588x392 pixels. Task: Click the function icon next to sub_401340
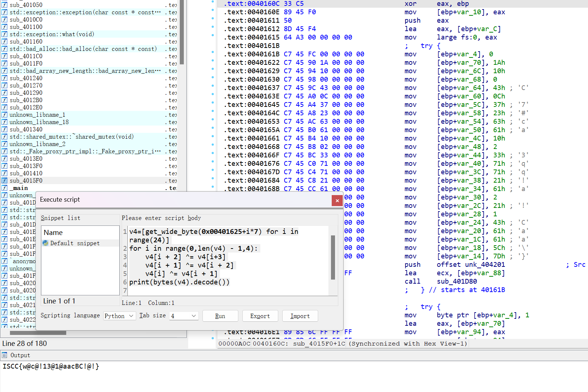(4, 130)
